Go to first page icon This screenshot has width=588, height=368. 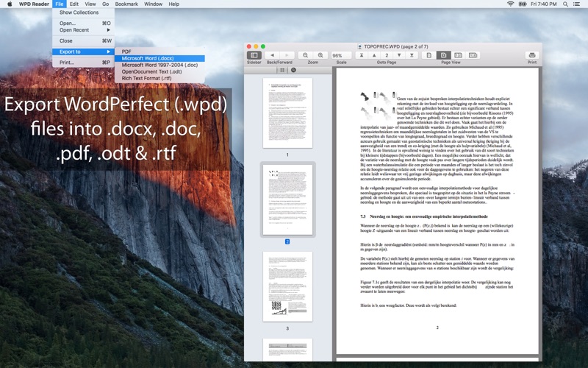pos(362,55)
